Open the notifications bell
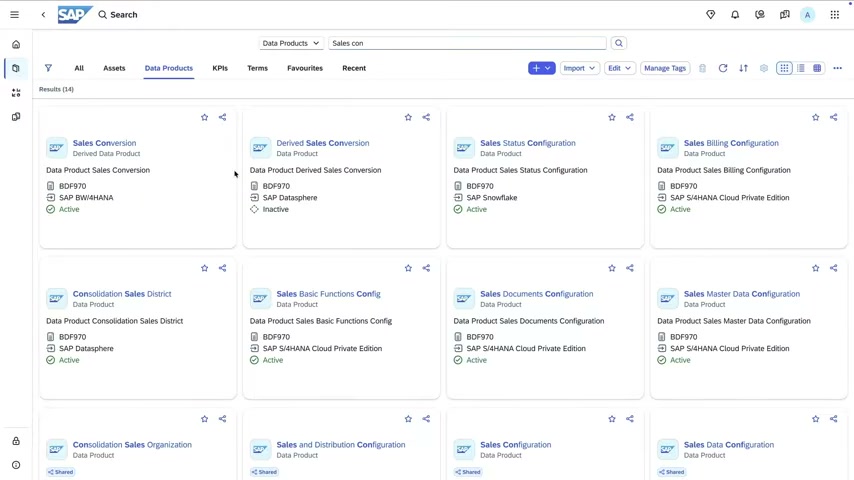854x480 pixels. [735, 15]
